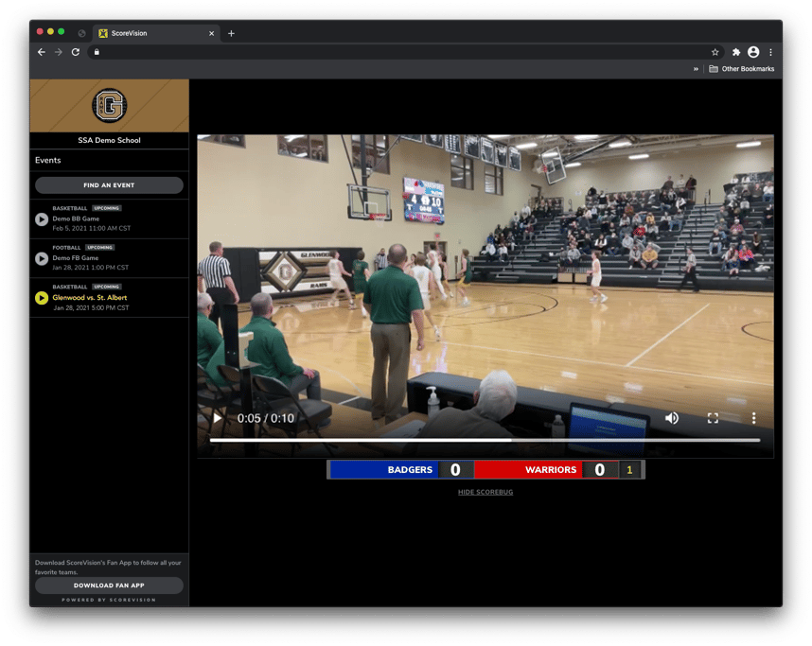Click the SSA Demo School logo
812x646 pixels.
coord(108,104)
